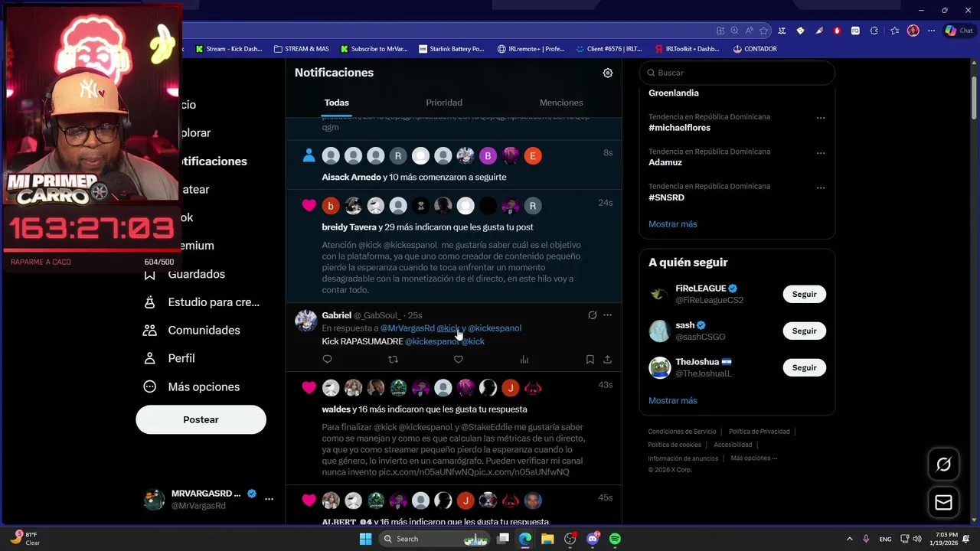Open Groenlandia trend
Screen dimensions: 980x551
point(674,93)
